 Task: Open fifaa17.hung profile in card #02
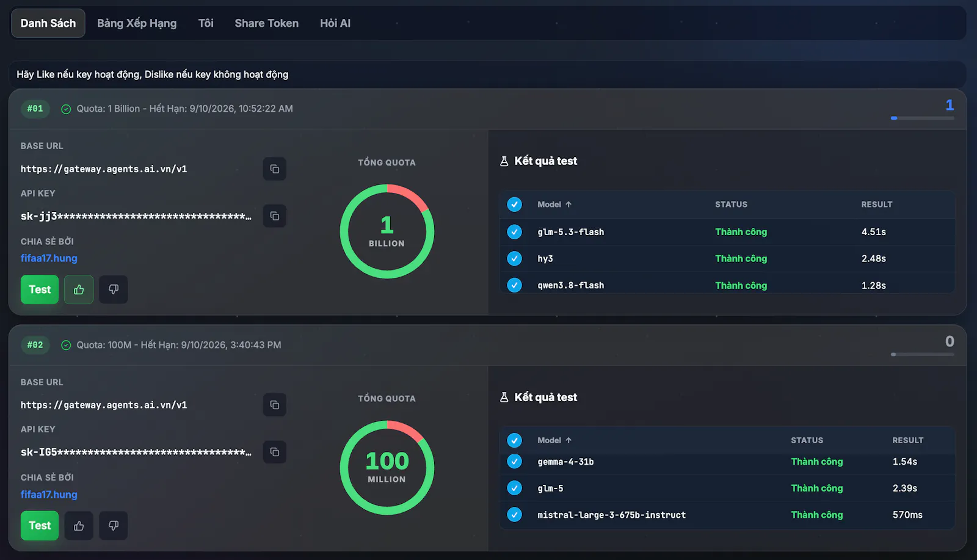[49, 495]
